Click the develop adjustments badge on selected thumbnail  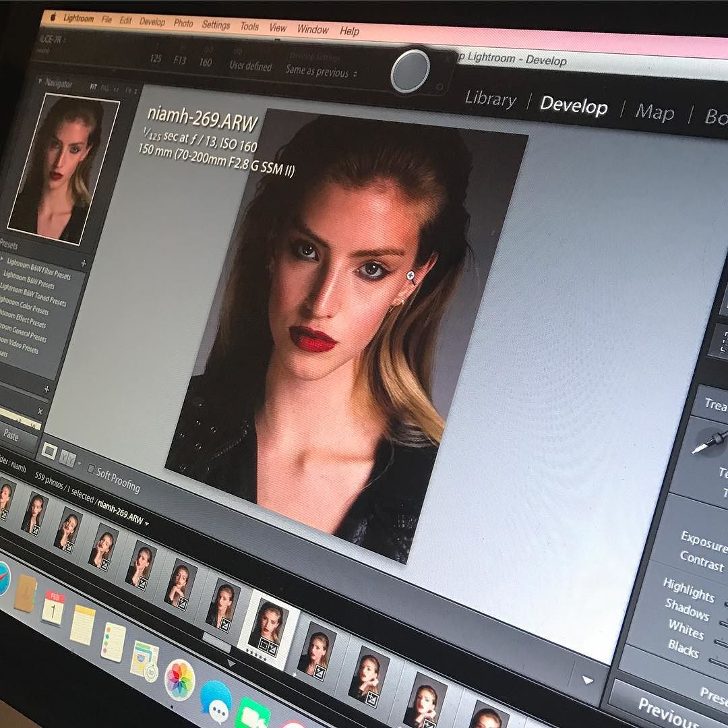(x=274, y=649)
